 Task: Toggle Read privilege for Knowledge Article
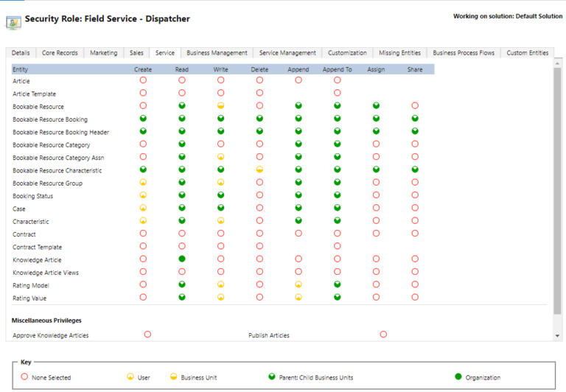(x=181, y=259)
